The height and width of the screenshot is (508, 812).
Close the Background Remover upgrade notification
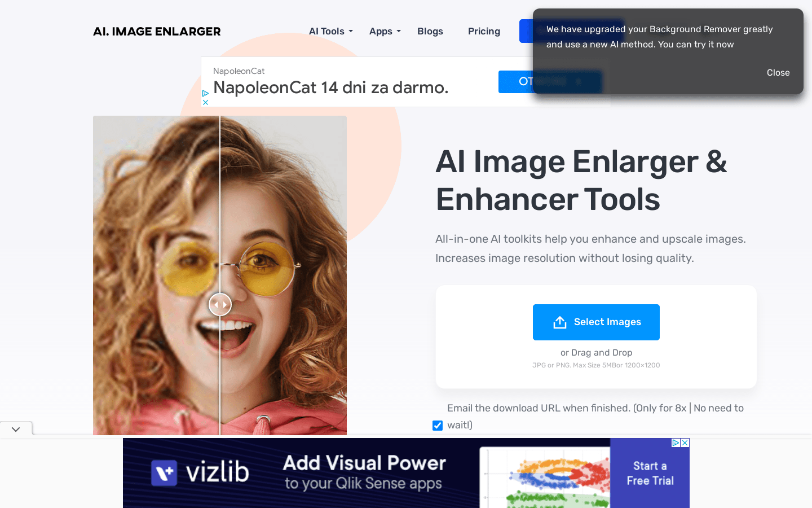coord(778,72)
